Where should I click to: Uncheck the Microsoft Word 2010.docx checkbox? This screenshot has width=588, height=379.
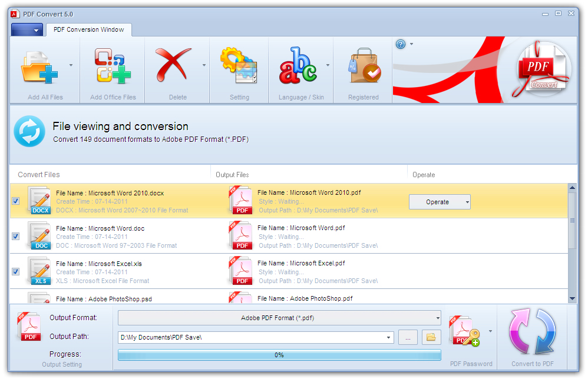pyautogui.click(x=16, y=201)
